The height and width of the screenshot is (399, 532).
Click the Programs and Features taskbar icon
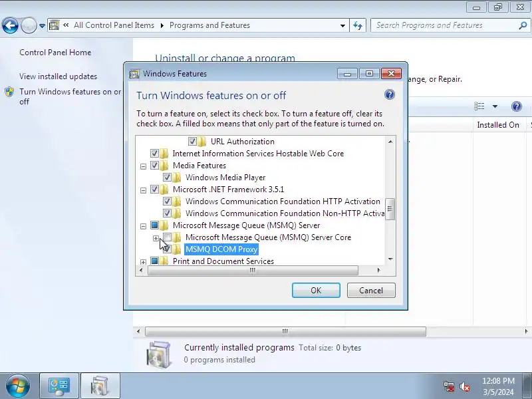pyautogui.click(x=100, y=386)
